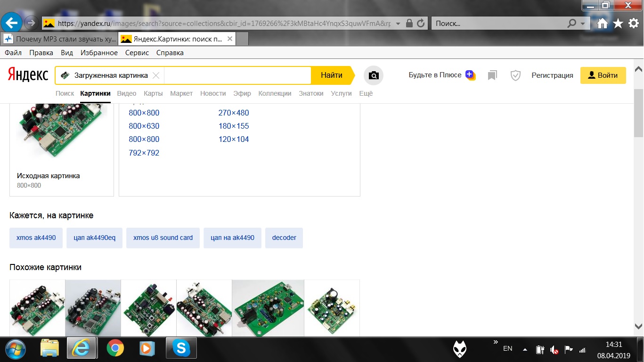Open favorites star icon in browser
This screenshot has width=644, height=362.
click(x=618, y=23)
